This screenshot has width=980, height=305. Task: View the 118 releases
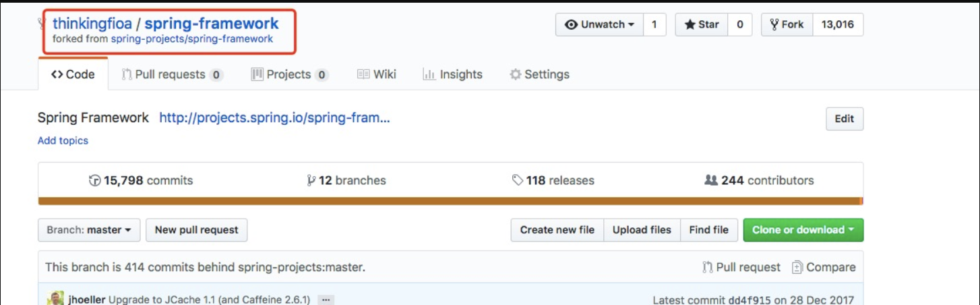(553, 180)
